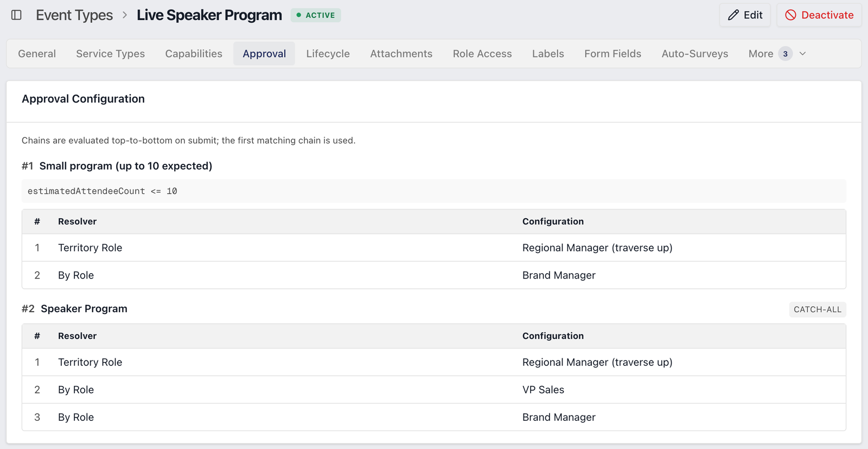Click Brand Manager in Speaker Program chain
Image resolution: width=868 pixels, height=449 pixels.
[x=559, y=418]
